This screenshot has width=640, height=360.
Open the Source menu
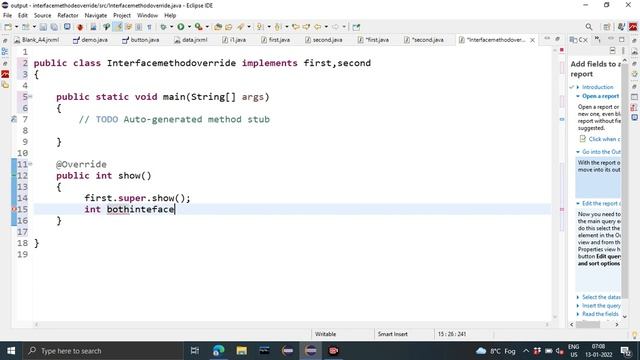coord(42,16)
